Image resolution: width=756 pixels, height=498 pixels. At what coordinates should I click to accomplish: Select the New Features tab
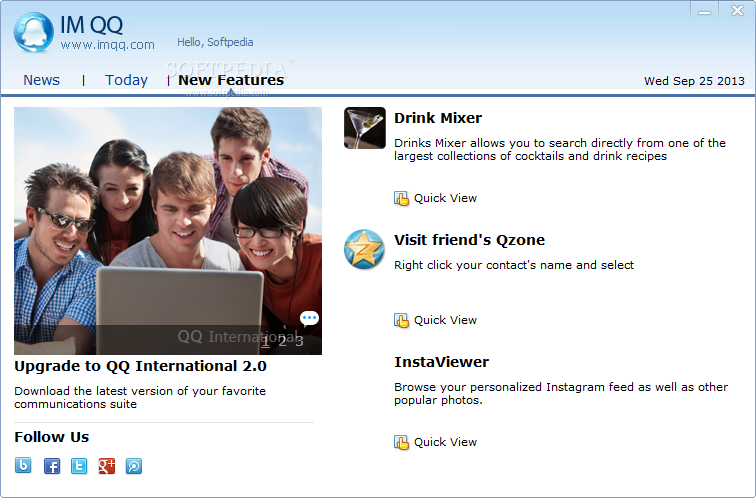click(231, 80)
